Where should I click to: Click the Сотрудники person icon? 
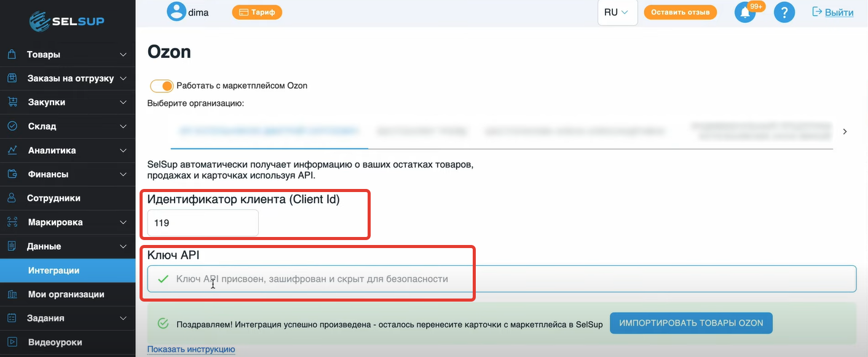tap(12, 198)
